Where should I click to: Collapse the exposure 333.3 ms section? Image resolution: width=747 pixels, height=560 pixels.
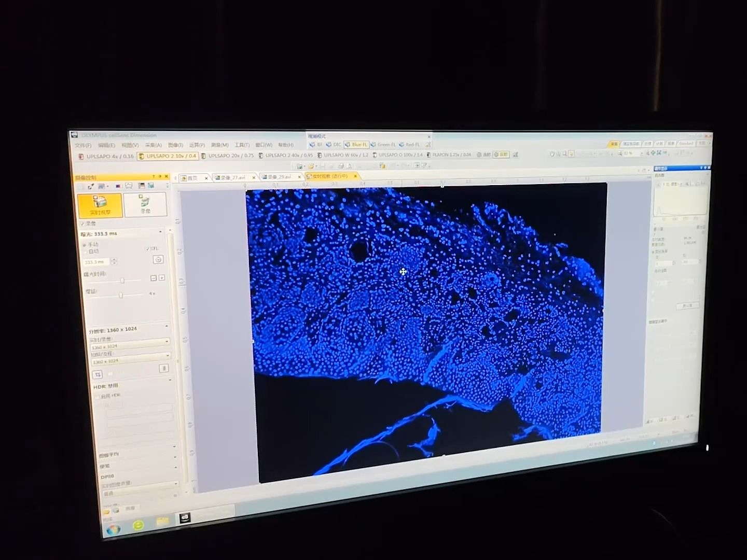pos(160,232)
